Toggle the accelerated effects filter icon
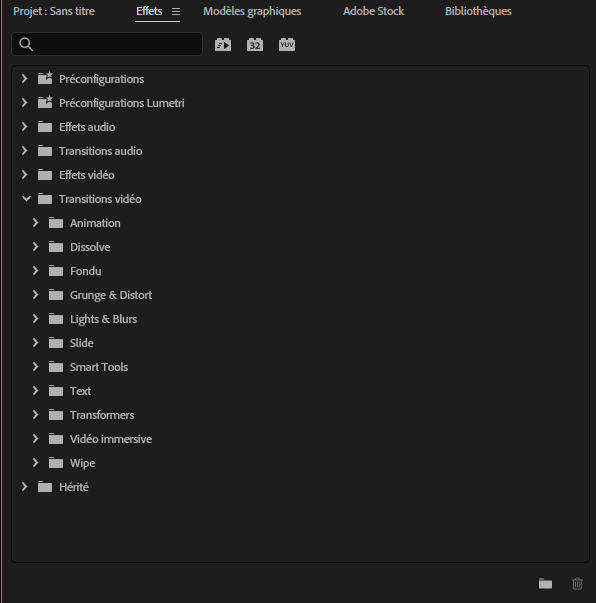Image resolution: width=596 pixels, height=603 pixels. click(x=223, y=45)
